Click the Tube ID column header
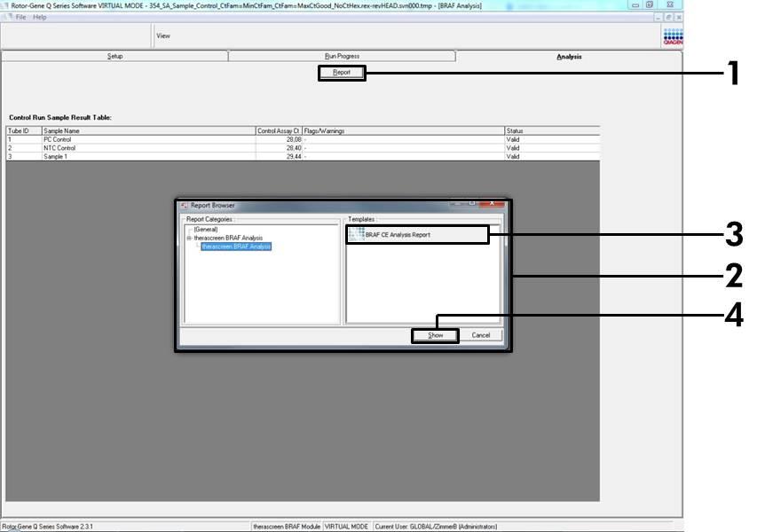Image resolution: width=765 pixels, height=532 pixels. pos(24,130)
